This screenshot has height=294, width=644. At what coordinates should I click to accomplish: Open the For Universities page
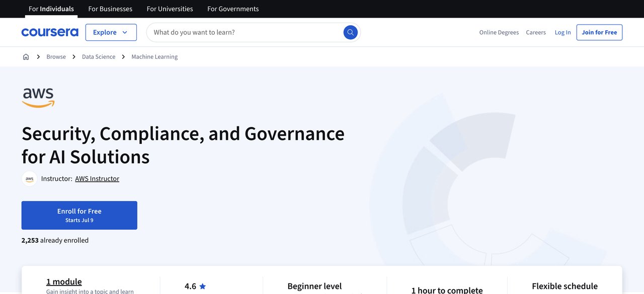(x=170, y=9)
